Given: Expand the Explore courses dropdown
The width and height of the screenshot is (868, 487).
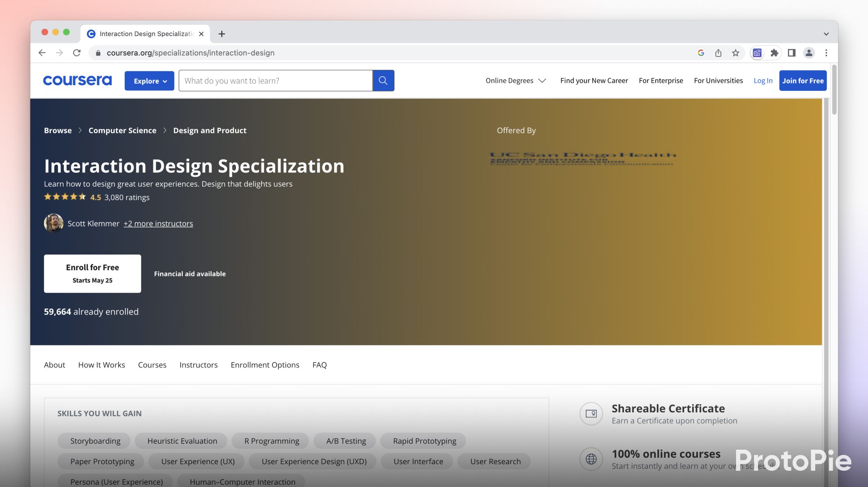Looking at the screenshot, I should (x=149, y=80).
